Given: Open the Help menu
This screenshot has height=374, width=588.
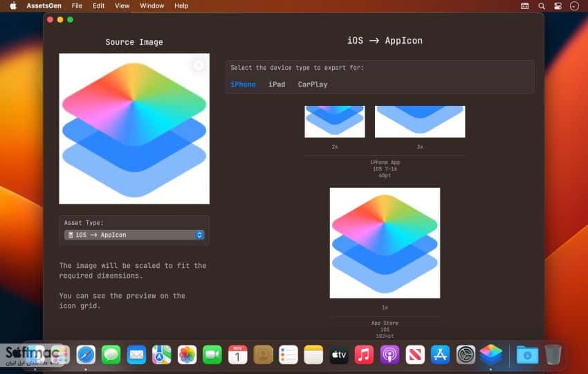Looking at the screenshot, I should pos(181,6).
